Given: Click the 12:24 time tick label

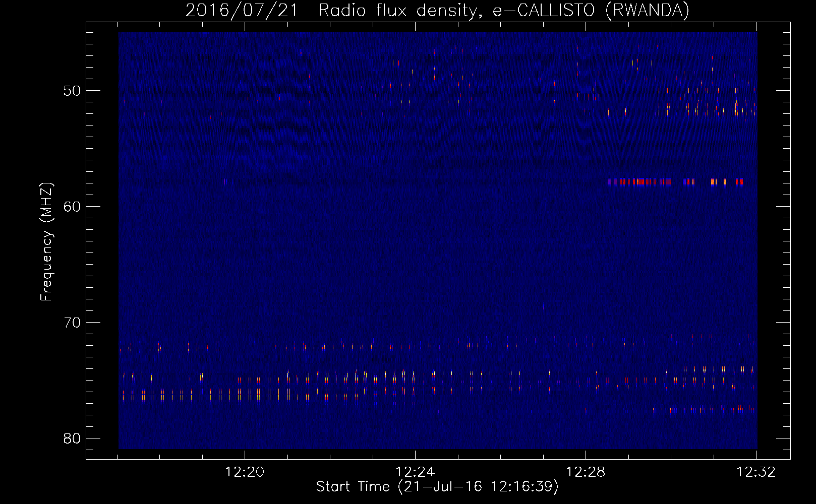Looking at the screenshot, I should point(415,472).
